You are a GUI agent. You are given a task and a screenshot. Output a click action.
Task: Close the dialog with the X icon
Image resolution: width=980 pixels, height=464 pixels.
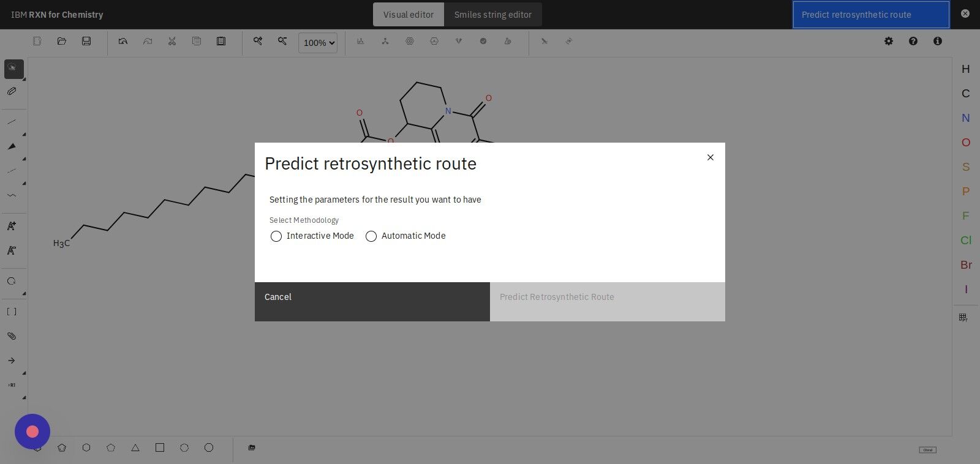coord(710,157)
